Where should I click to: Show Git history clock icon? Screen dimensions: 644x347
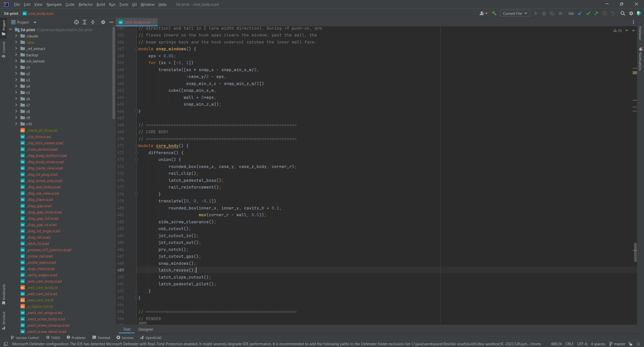[605, 13]
